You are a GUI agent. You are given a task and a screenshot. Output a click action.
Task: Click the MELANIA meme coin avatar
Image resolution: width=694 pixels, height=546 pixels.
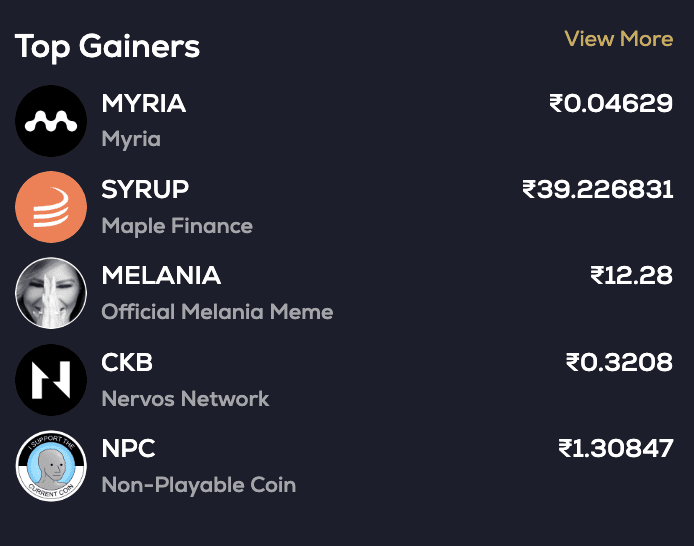click(x=51, y=294)
